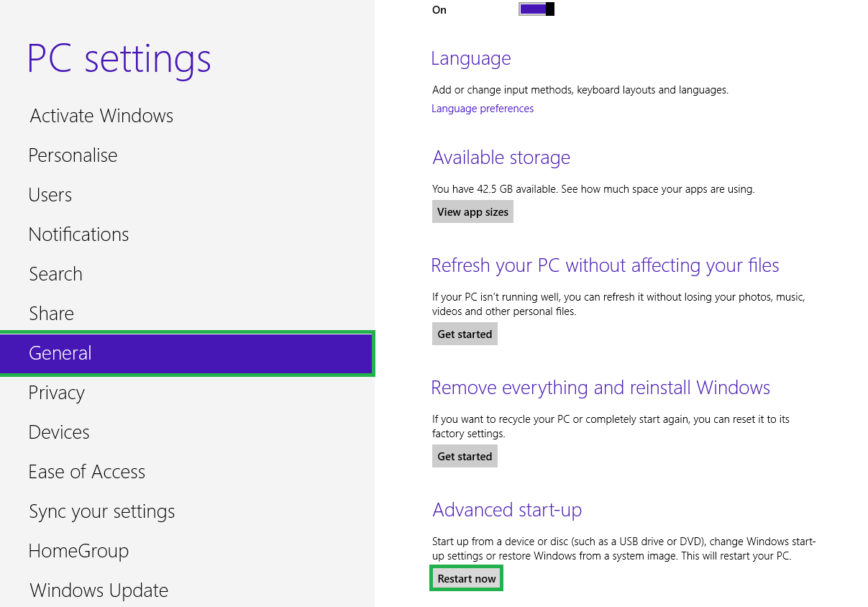Screen dimensions: 868x607
Task: Click the View app sizes button
Action: [x=472, y=212]
